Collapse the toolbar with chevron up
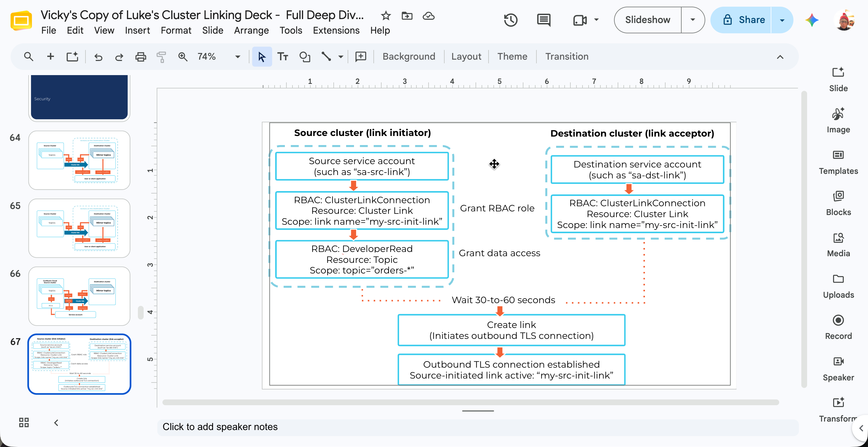 point(780,57)
